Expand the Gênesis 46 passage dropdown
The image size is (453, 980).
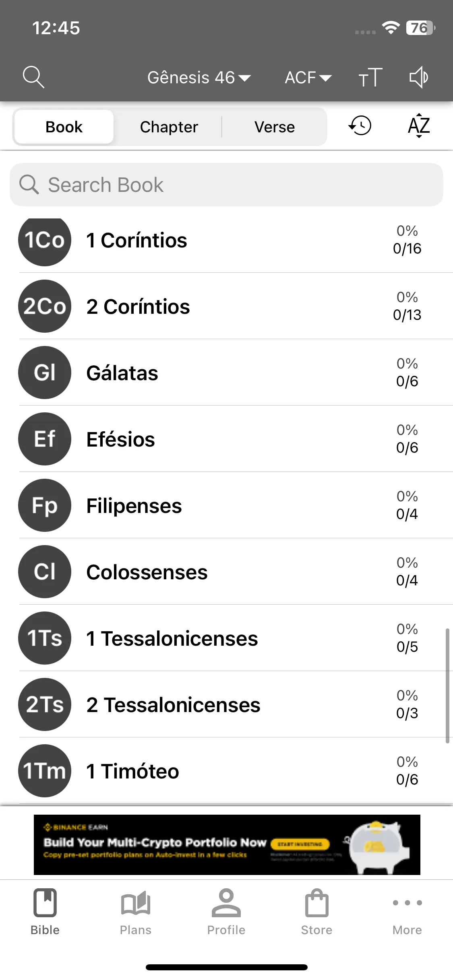tap(199, 77)
